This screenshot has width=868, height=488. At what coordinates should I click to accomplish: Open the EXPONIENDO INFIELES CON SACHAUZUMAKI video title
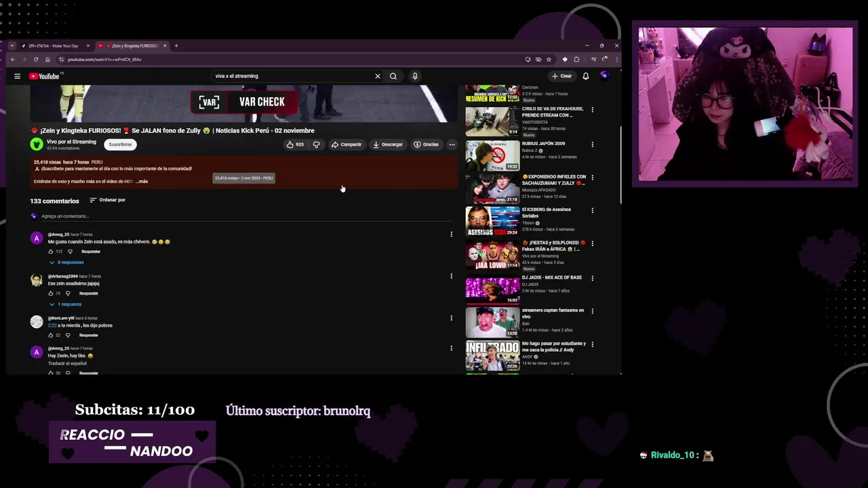pos(554,180)
